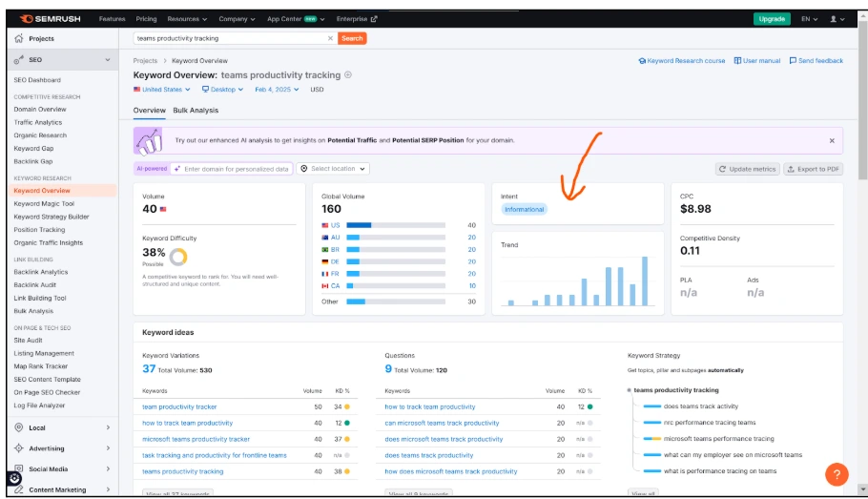Open the Keyword Research course link
Image resolution: width=868 pixels, height=499 pixels.
(x=681, y=61)
